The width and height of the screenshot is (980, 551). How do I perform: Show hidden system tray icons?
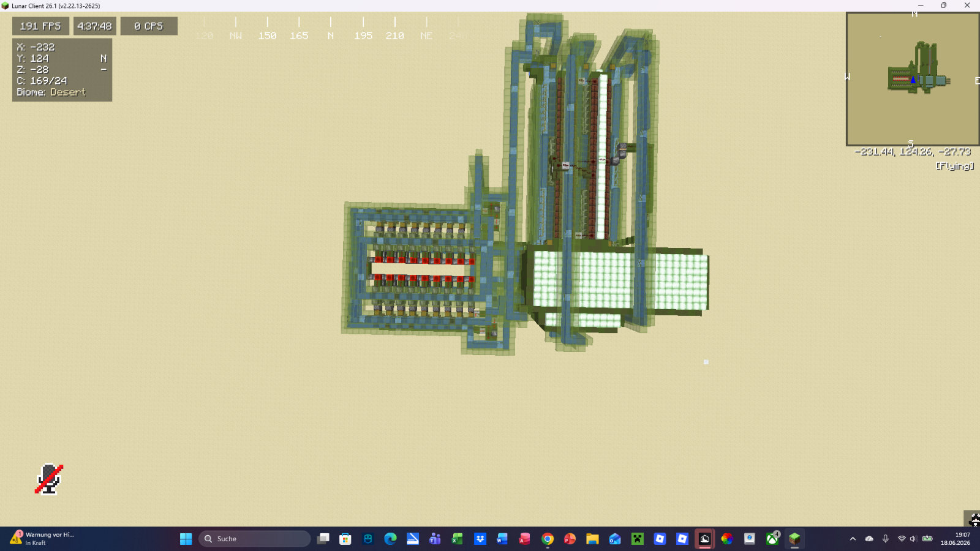click(853, 539)
